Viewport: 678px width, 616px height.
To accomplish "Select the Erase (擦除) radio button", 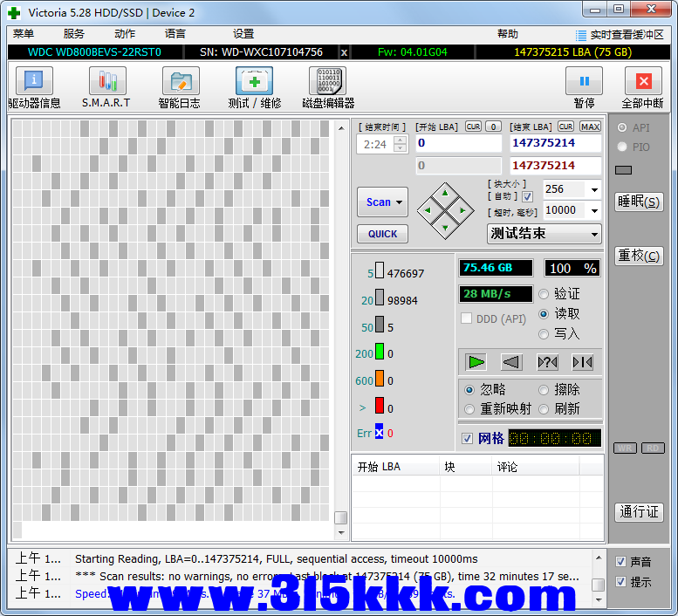I will coord(544,390).
